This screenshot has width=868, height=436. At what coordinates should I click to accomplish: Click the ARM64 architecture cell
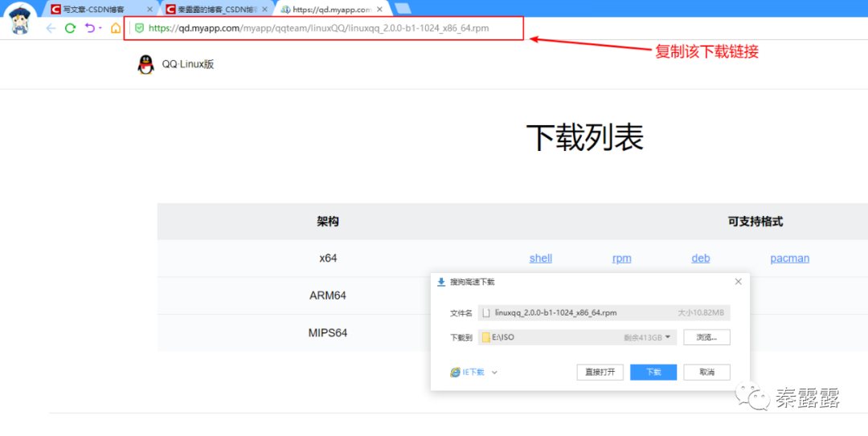point(328,295)
